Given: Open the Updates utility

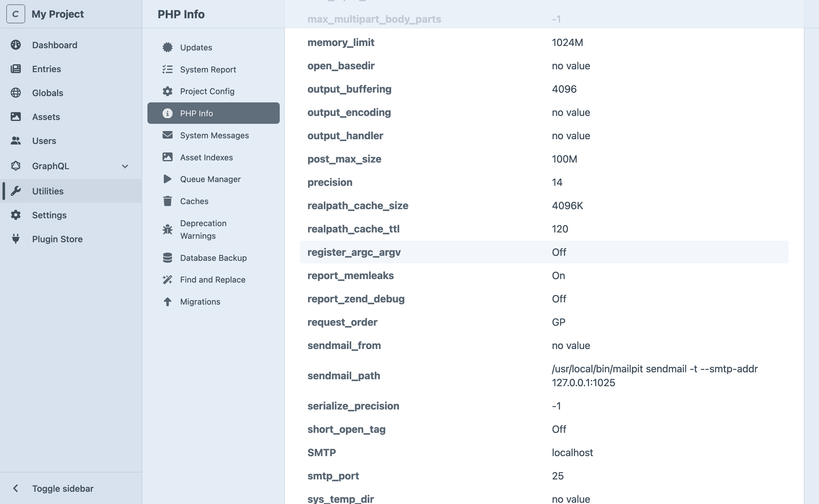Looking at the screenshot, I should coord(213,47).
